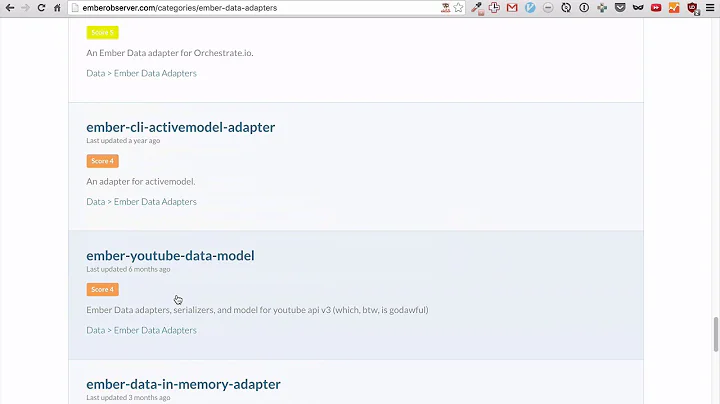Open the black mask extension
720x404 pixels.
pyautogui.click(x=638, y=7)
